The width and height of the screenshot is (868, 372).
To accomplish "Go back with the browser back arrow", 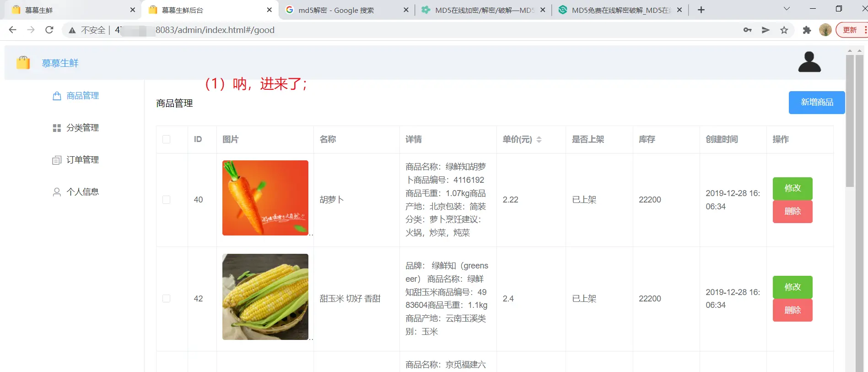I will click(x=12, y=30).
